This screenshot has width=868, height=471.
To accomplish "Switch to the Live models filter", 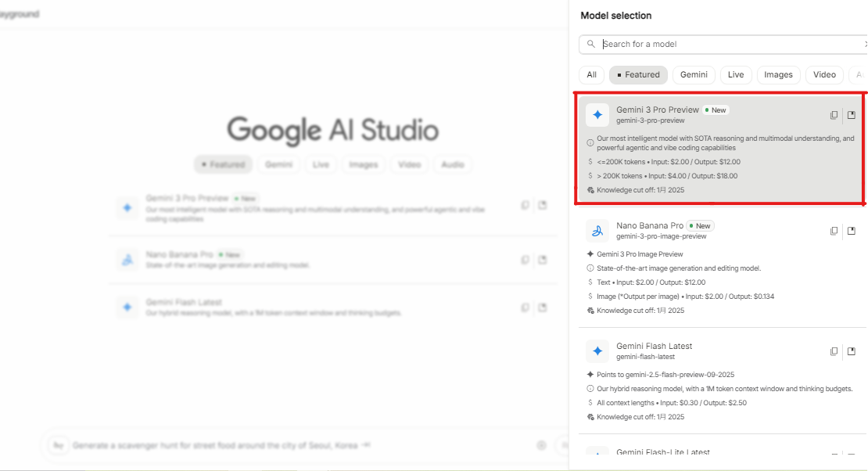I will click(736, 75).
